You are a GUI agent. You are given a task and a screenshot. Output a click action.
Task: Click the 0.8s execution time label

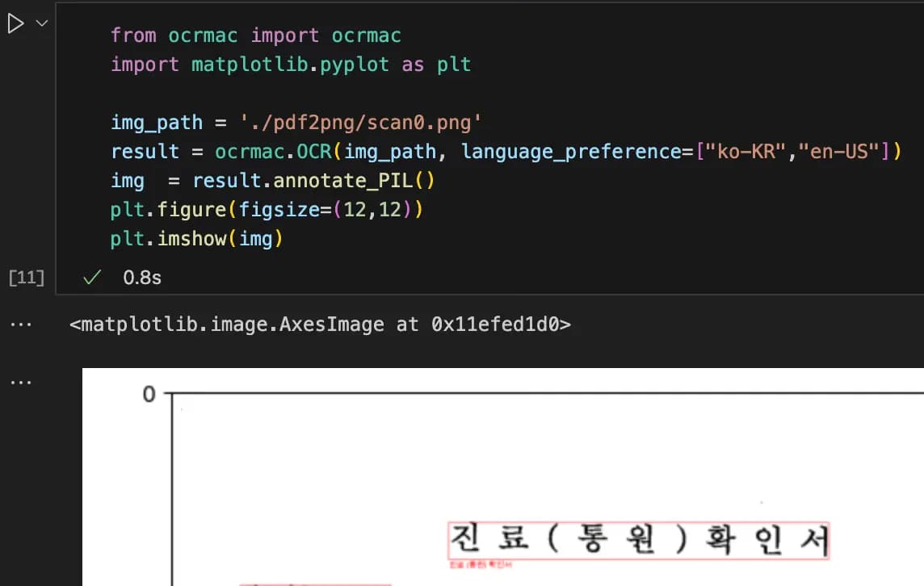[141, 277]
